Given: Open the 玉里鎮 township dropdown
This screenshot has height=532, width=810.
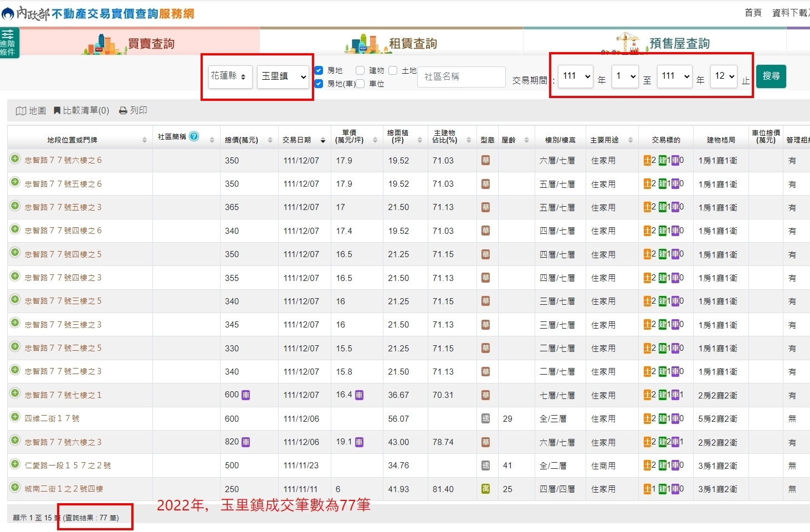Looking at the screenshot, I should click(283, 76).
